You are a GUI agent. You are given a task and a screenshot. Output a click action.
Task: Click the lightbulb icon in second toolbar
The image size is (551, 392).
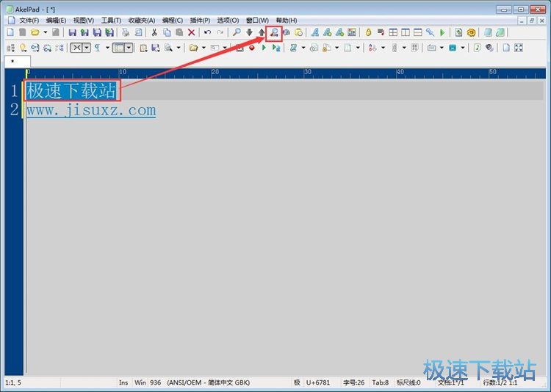(x=24, y=48)
